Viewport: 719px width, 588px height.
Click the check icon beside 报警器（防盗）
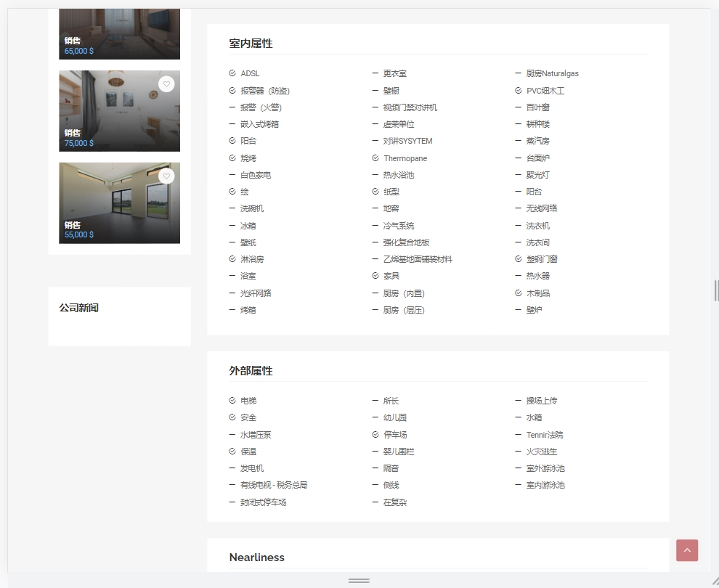(x=232, y=90)
